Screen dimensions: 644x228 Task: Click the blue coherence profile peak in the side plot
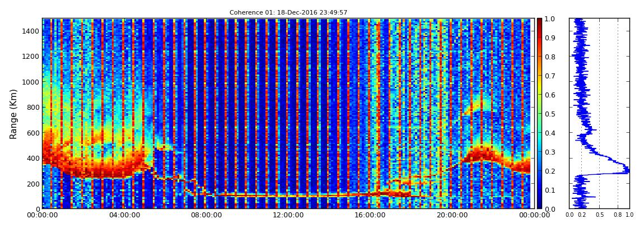click(x=626, y=169)
